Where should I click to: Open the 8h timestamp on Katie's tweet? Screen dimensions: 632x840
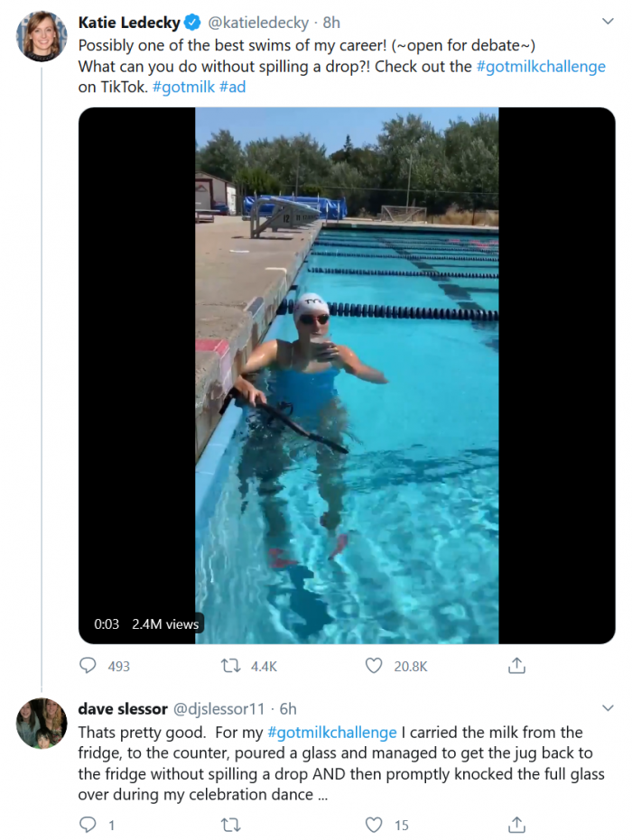pyautogui.click(x=331, y=22)
